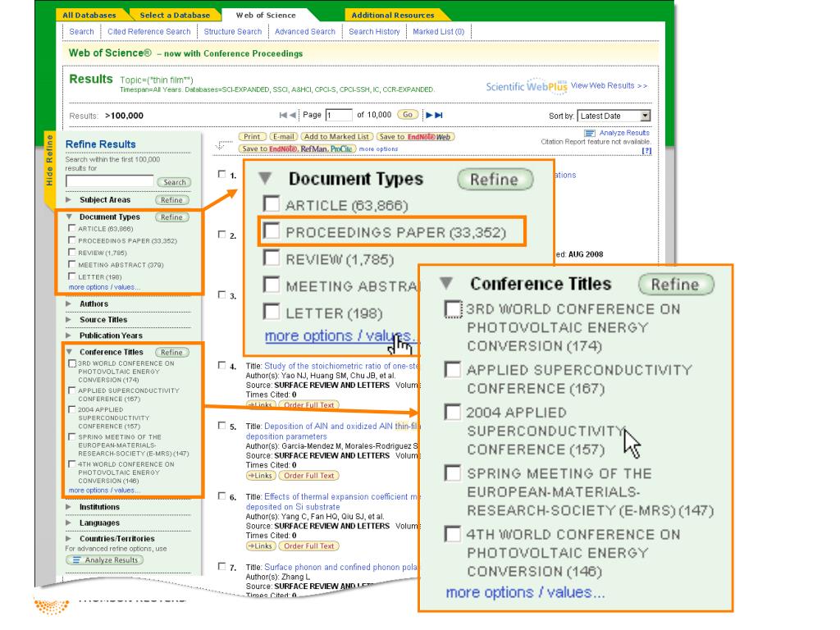Open the Additional Resources tab

tap(393, 15)
